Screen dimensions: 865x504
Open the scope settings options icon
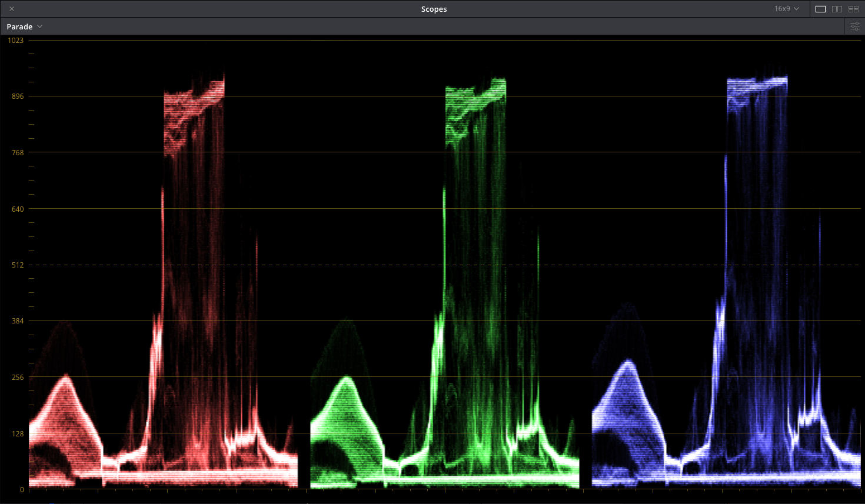click(x=855, y=26)
